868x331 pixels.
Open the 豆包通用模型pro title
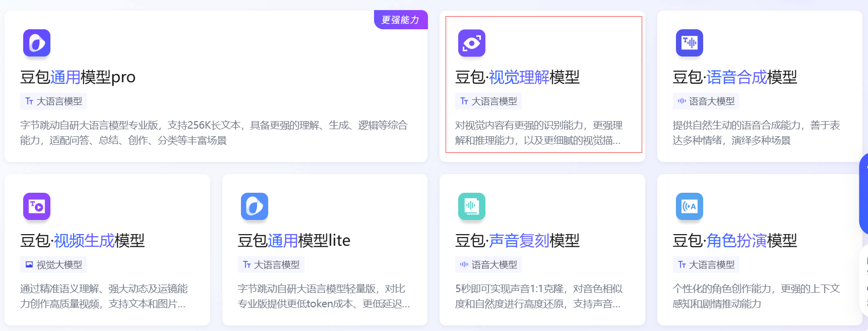(78, 77)
